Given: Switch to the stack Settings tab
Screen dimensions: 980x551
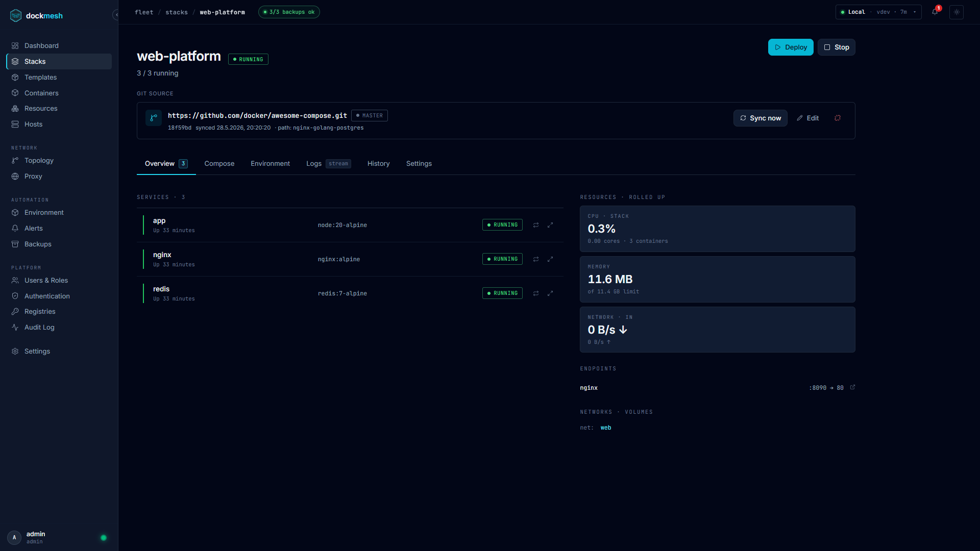Looking at the screenshot, I should [x=419, y=164].
